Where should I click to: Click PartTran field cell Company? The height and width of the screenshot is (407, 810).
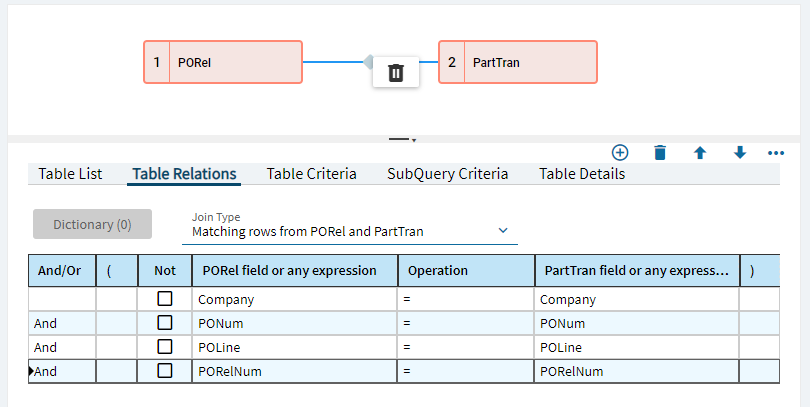[637, 300]
